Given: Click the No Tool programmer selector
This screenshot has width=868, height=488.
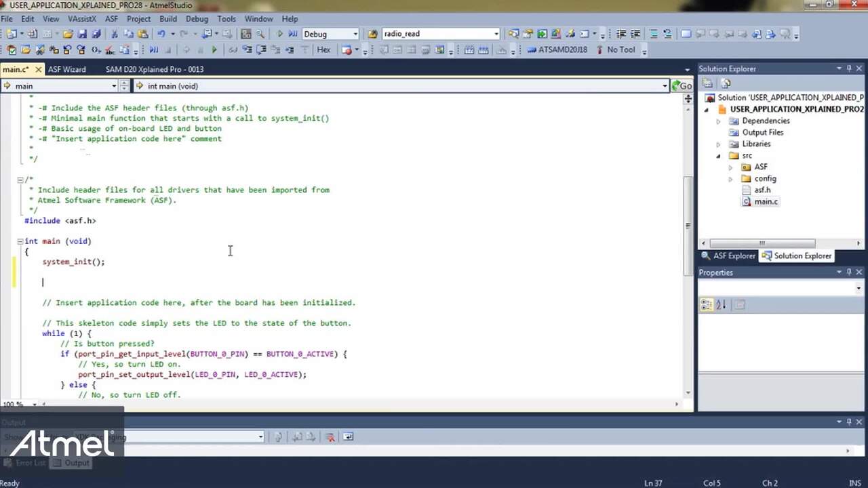Looking at the screenshot, I should pos(620,49).
